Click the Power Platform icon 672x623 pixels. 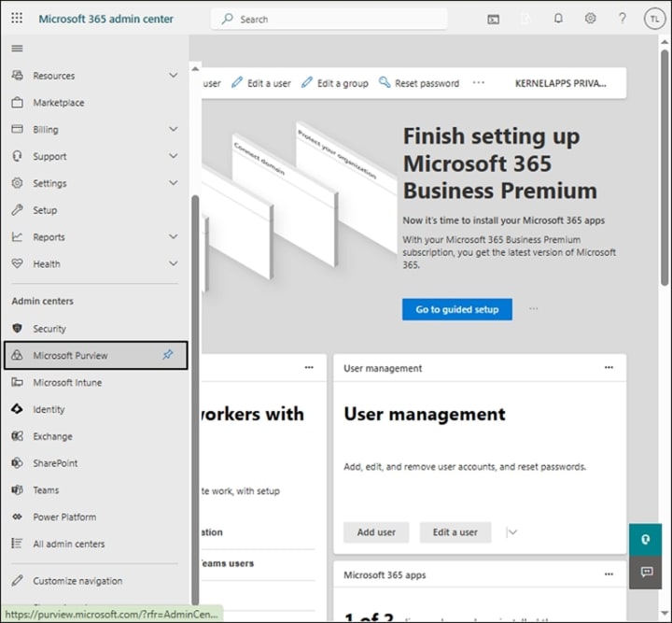[x=17, y=517]
